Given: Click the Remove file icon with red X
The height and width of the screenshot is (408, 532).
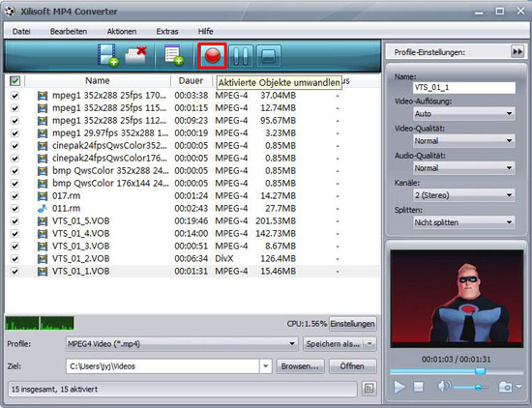Looking at the screenshot, I should [x=136, y=55].
